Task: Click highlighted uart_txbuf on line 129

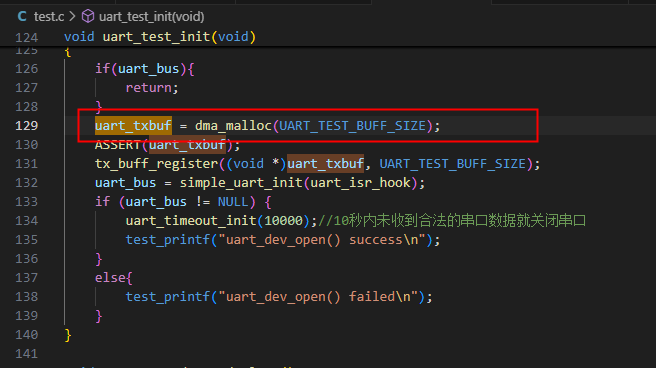Action: pyautogui.click(x=133, y=125)
